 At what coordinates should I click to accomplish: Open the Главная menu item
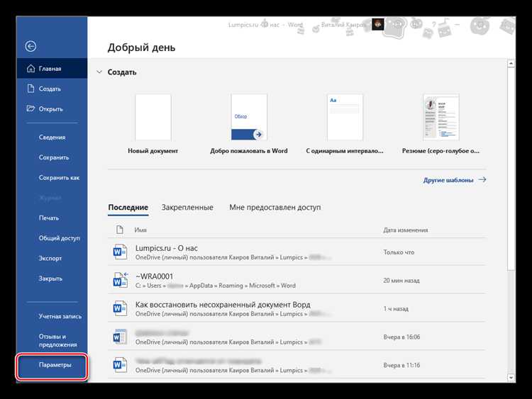point(52,69)
